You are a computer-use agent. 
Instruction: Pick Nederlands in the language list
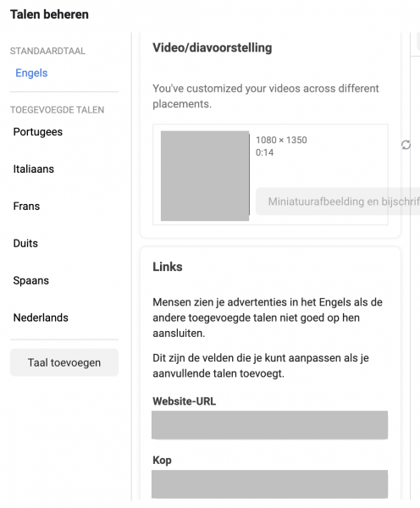click(x=41, y=317)
